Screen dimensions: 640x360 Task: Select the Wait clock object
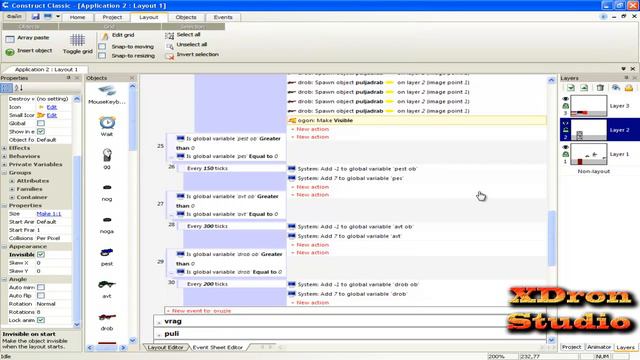pos(107,122)
